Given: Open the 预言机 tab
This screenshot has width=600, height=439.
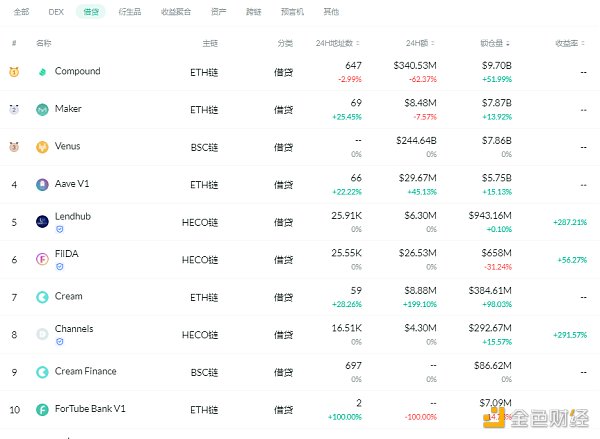Looking at the screenshot, I should (292, 12).
